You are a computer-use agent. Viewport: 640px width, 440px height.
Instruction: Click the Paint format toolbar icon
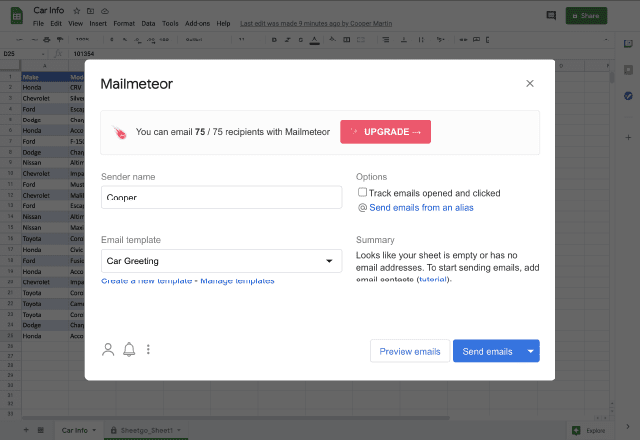(60, 40)
